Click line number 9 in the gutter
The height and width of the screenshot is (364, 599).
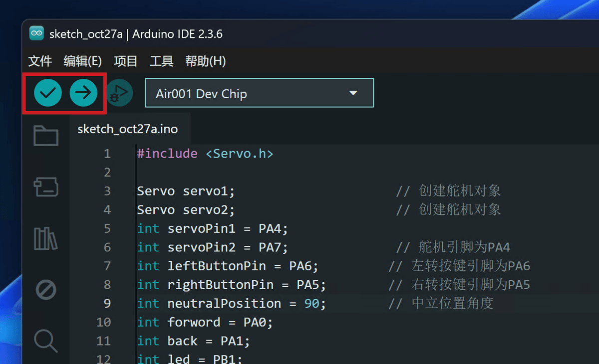click(107, 303)
